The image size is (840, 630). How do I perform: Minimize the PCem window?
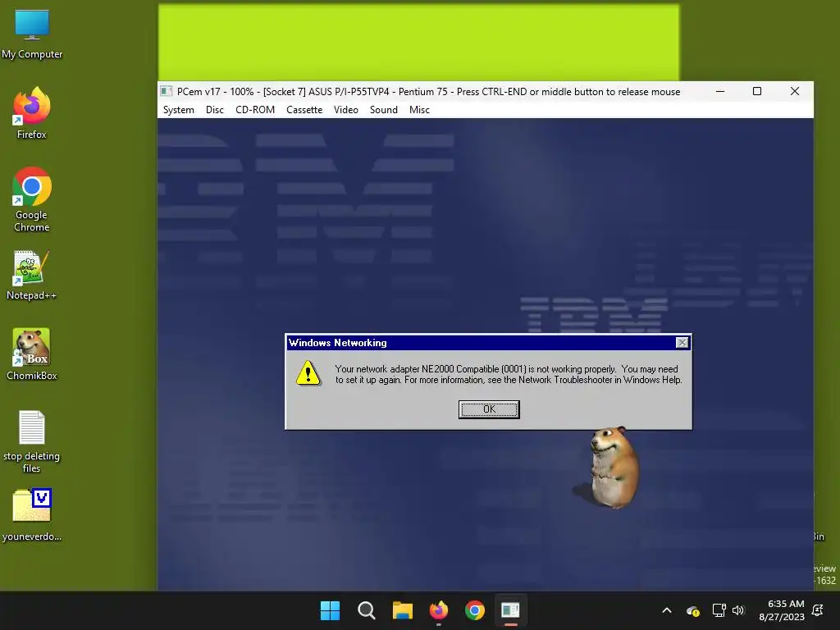(x=720, y=92)
